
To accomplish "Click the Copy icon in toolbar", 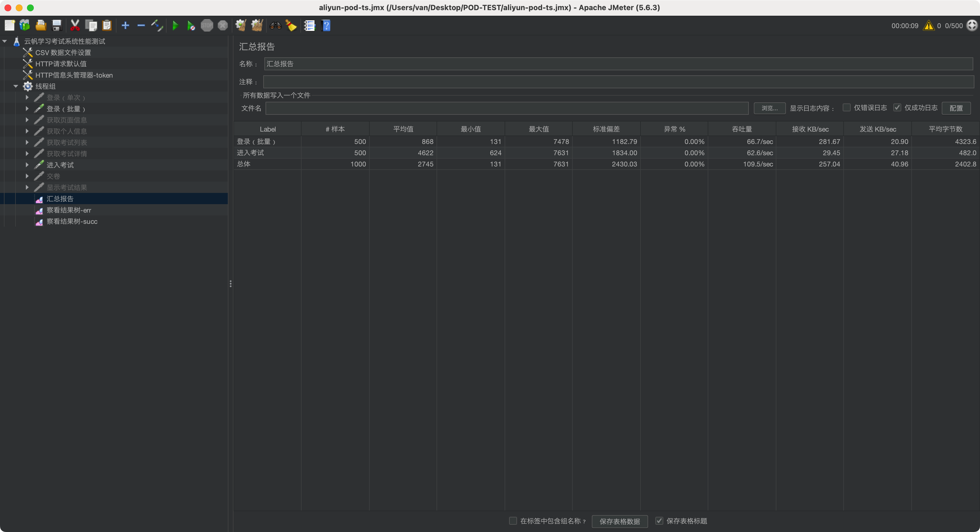I will tap(91, 26).
